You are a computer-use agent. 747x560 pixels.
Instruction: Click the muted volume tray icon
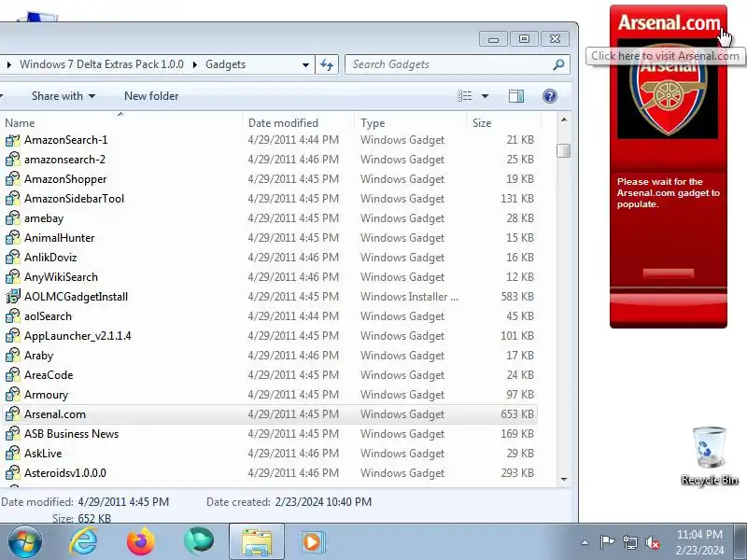[x=652, y=542]
